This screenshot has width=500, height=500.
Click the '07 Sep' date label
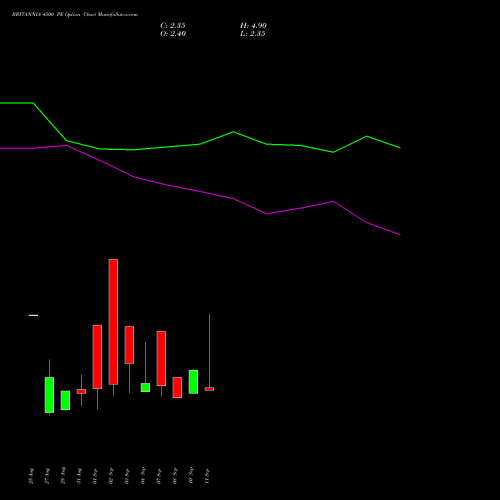159,476
